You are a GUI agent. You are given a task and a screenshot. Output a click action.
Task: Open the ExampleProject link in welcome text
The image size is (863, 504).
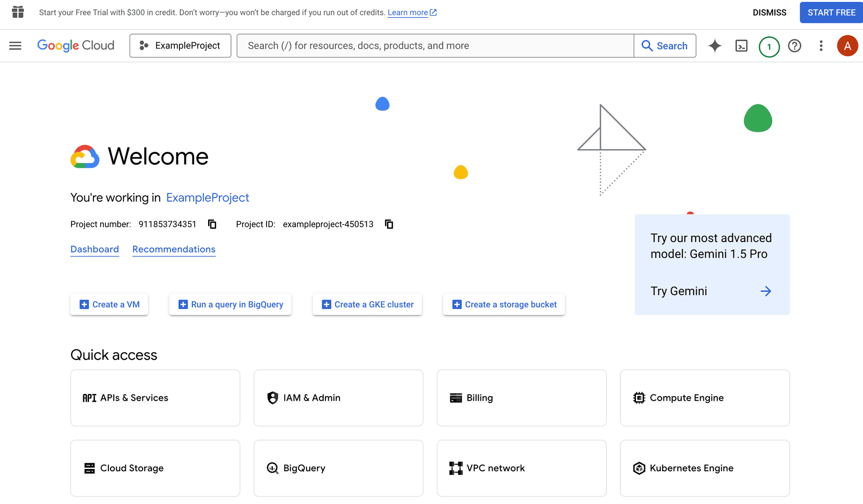(x=207, y=198)
